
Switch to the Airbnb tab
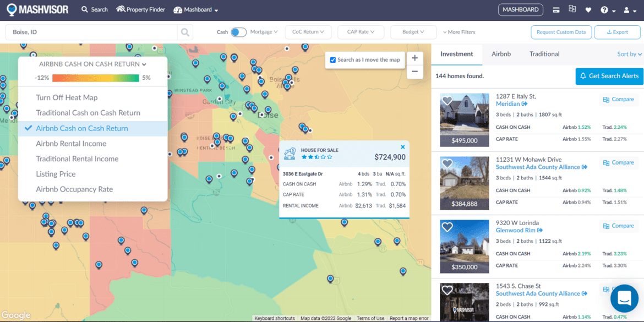(x=501, y=54)
